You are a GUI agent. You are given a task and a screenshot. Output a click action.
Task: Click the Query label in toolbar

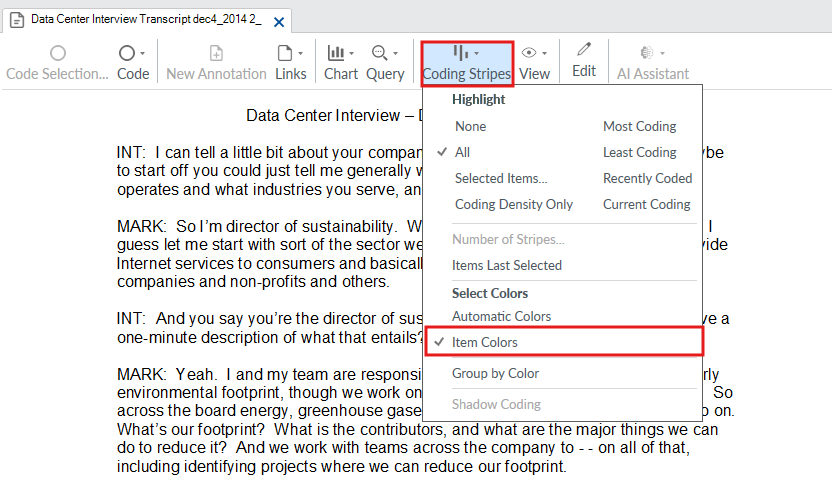385,74
